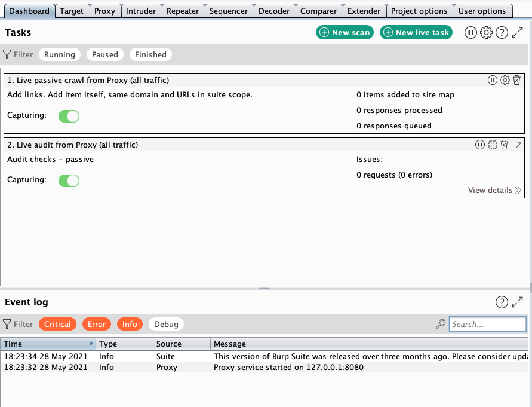Sort event log by Source column
The height and width of the screenshot is (407, 532).
coord(182,344)
